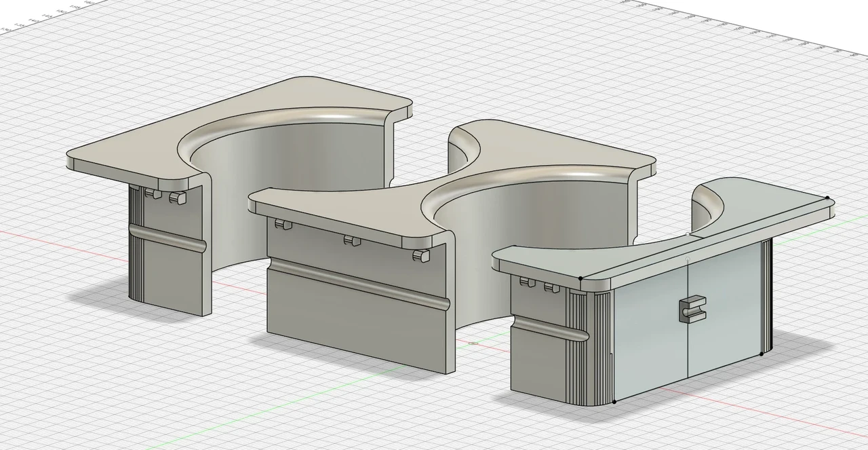Pick the horizontal rib on the leftmost body's wall

coord(167,239)
